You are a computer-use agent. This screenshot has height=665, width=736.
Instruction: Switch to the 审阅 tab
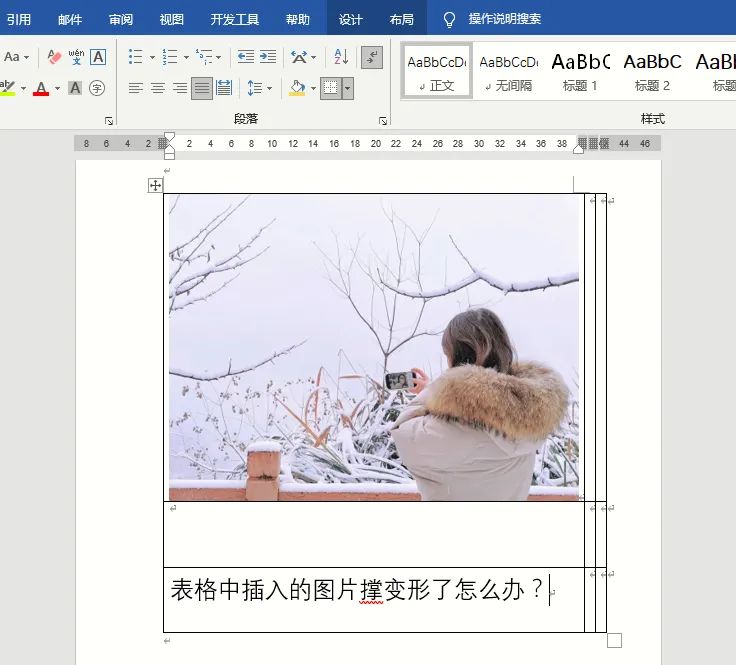(121, 19)
